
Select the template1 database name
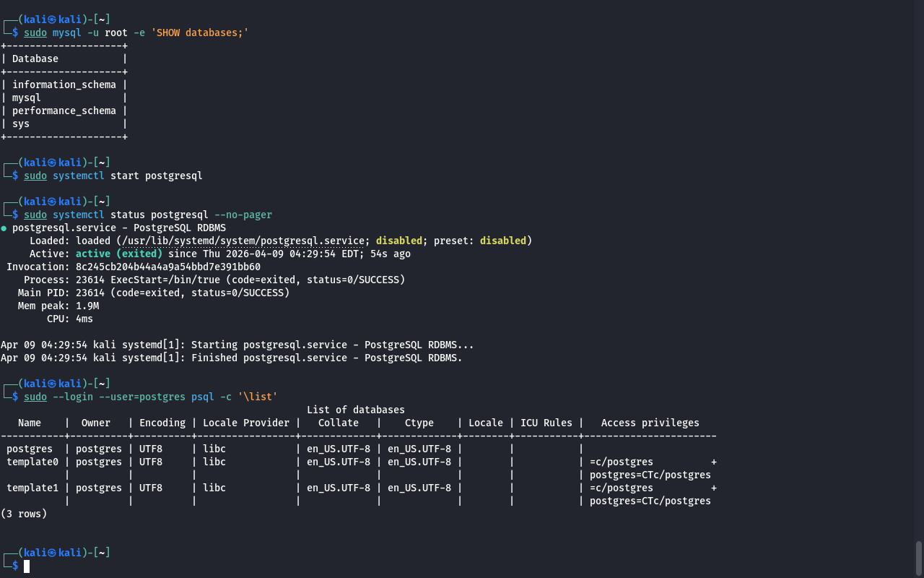32,488
